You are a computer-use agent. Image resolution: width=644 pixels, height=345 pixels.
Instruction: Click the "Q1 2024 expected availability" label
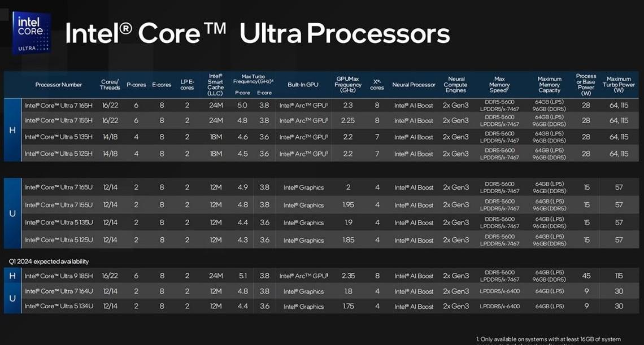tap(49, 261)
